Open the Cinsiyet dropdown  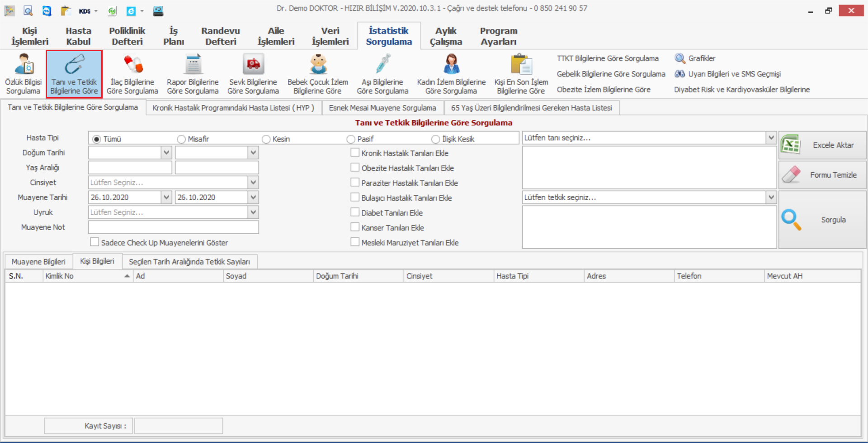[253, 182]
